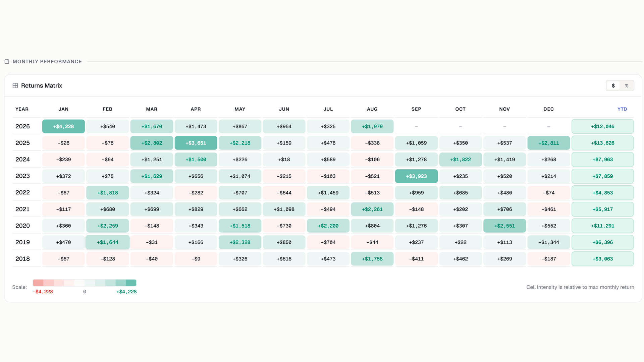Click the grid icon next to Returns Matrix
Viewport: 644px width, 362px height.
pos(15,86)
